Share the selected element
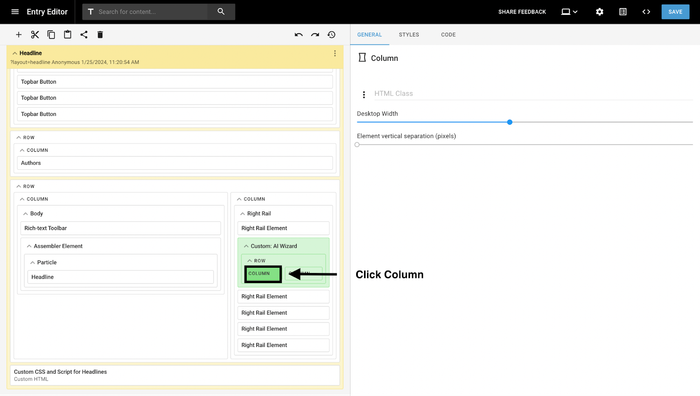The width and height of the screenshot is (700, 396). (x=84, y=34)
